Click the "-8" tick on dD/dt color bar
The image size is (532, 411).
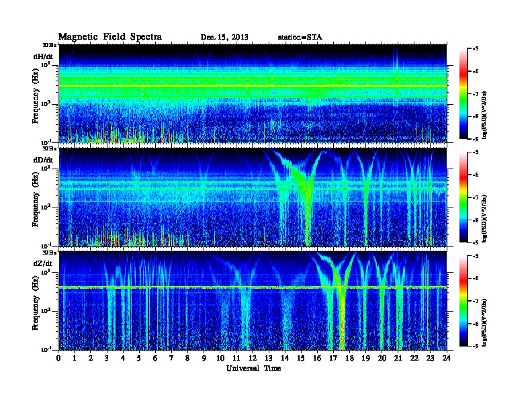(475, 220)
